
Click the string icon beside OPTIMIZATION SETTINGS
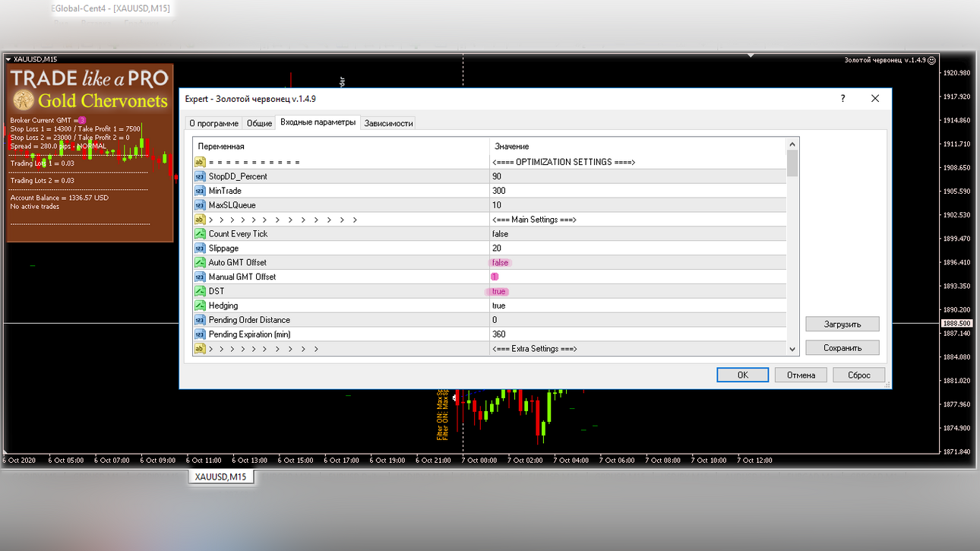(200, 162)
